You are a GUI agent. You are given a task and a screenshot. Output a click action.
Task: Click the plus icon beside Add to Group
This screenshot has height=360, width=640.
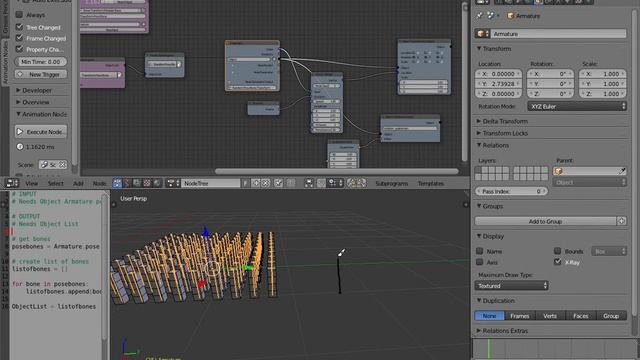click(621, 221)
